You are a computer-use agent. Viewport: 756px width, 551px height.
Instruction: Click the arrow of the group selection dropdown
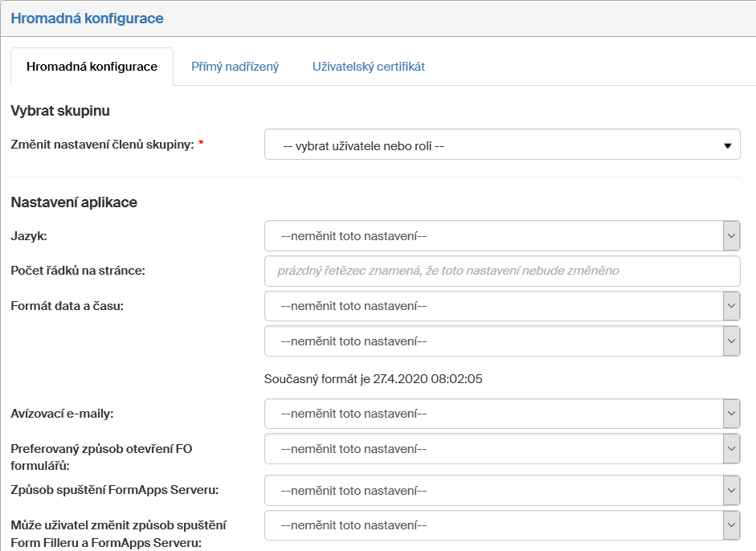coord(727,146)
